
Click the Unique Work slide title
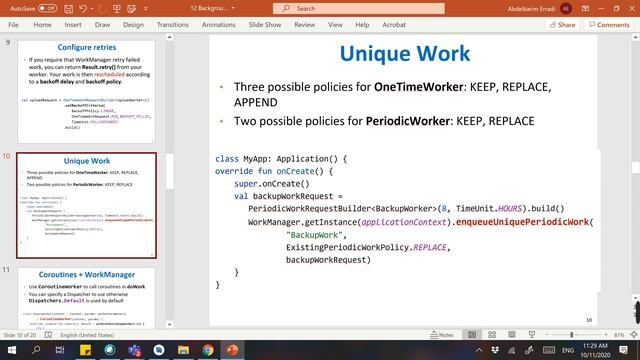405,53
